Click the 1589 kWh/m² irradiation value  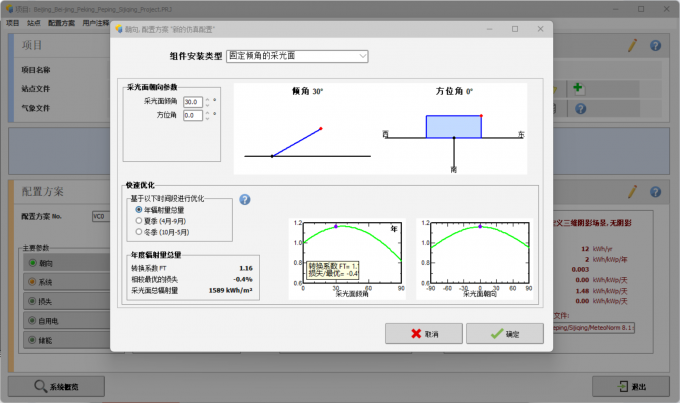pos(230,290)
